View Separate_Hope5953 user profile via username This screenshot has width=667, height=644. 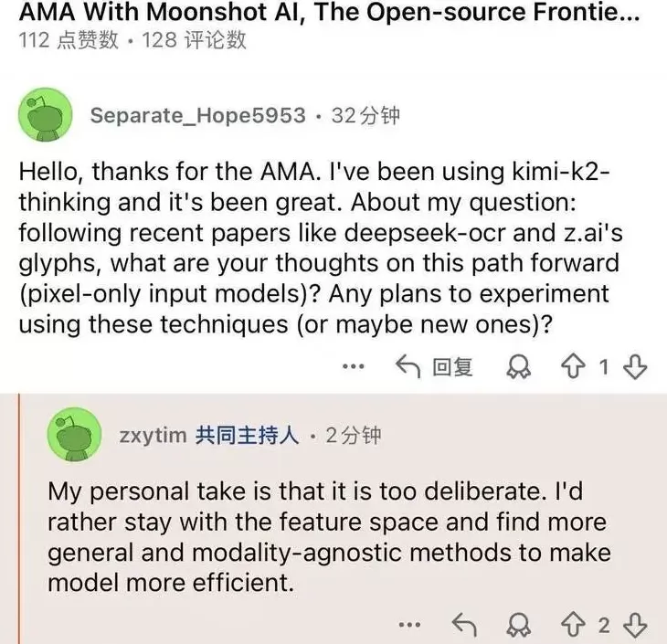pyautogui.click(x=197, y=116)
